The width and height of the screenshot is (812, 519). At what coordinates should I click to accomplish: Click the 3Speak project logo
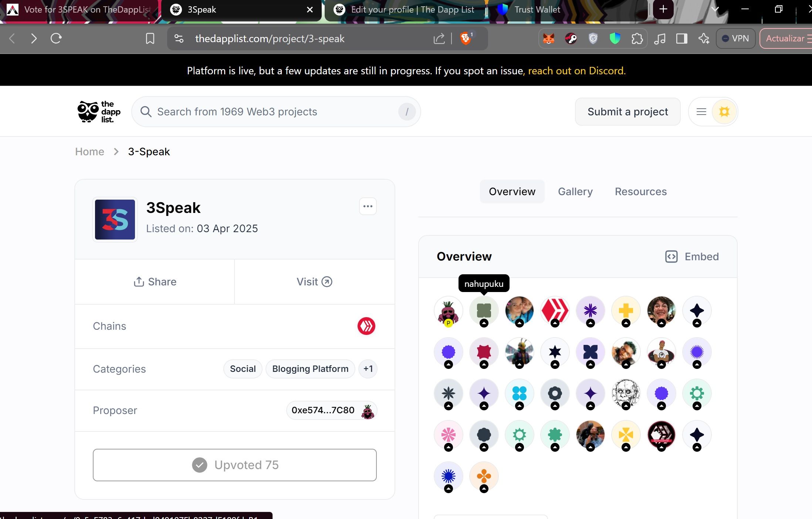115,220
